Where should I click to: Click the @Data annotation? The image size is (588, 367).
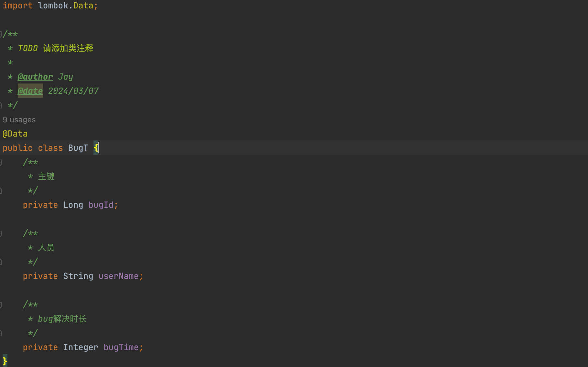[x=15, y=134]
